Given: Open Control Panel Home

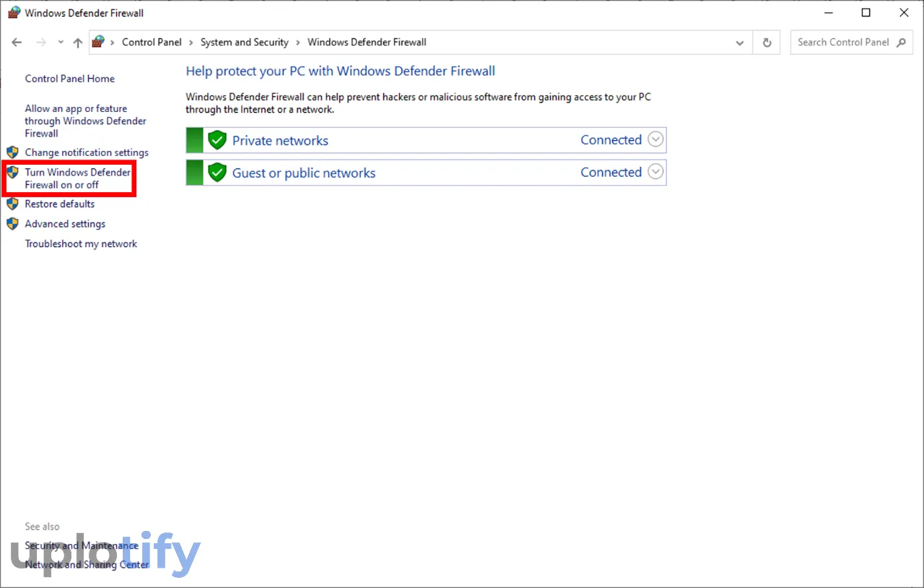Looking at the screenshot, I should [70, 79].
